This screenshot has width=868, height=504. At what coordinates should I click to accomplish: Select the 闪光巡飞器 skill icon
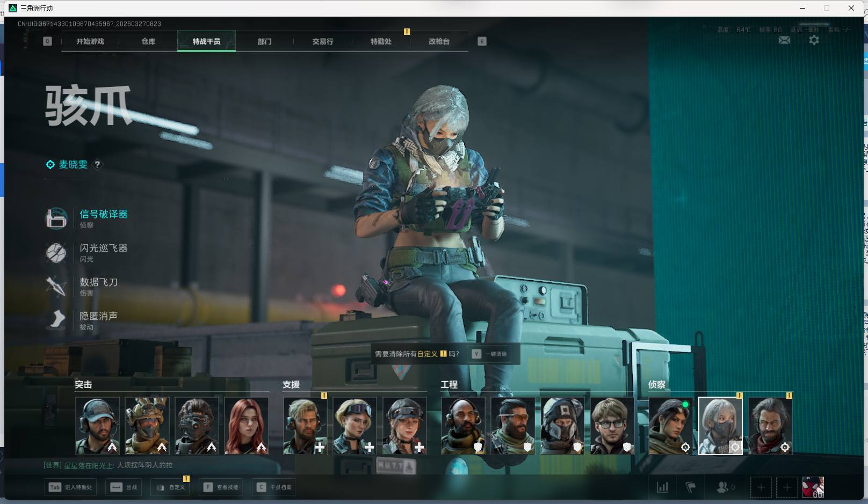[x=56, y=253]
